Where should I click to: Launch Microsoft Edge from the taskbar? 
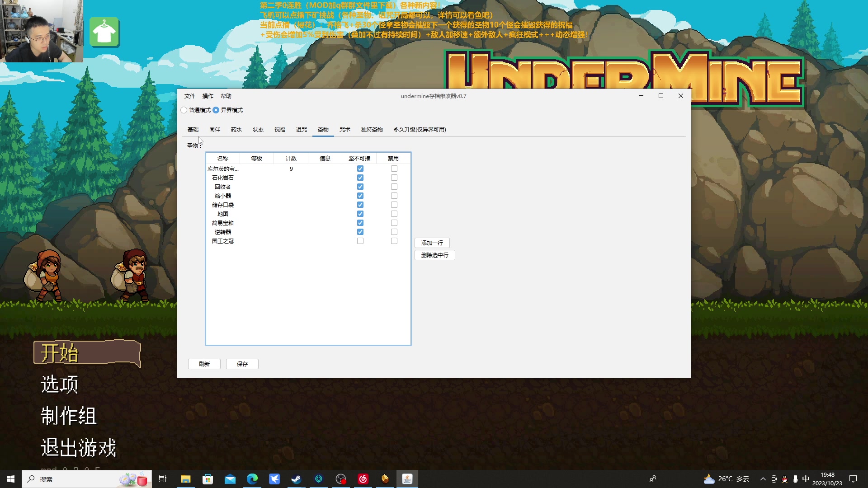point(252,479)
